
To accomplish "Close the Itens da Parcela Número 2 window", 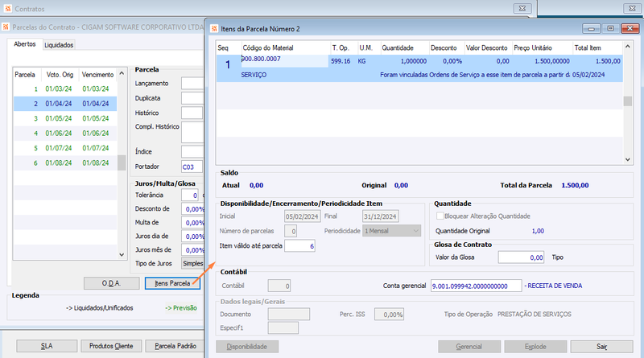I will click(x=630, y=28).
